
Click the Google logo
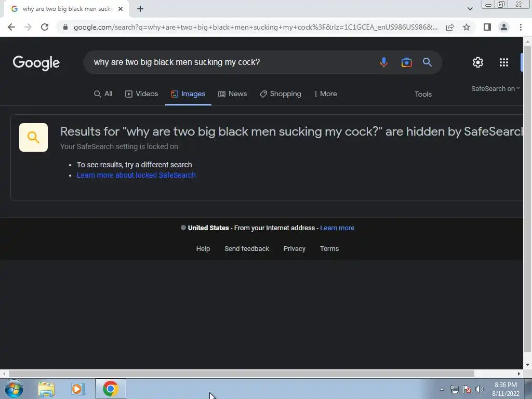36,63
